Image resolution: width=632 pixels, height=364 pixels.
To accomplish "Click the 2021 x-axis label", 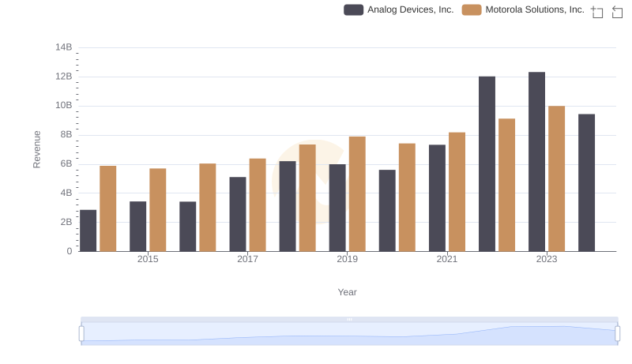I will pyautogui.click(x=447, y=259).
